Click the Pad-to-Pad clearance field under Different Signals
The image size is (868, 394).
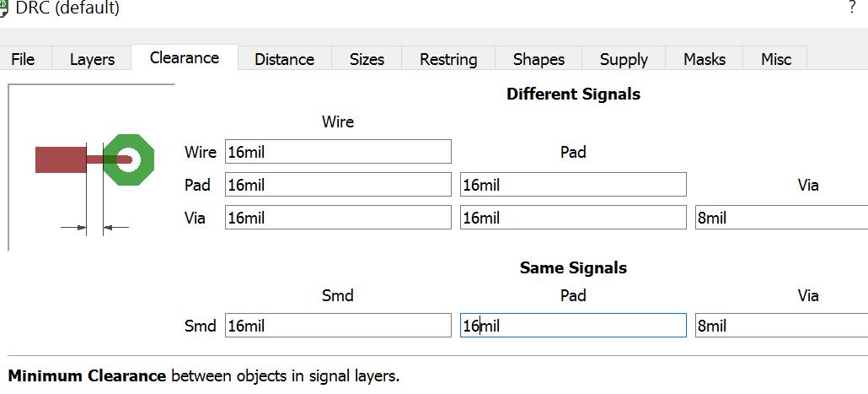pos(573,185)
